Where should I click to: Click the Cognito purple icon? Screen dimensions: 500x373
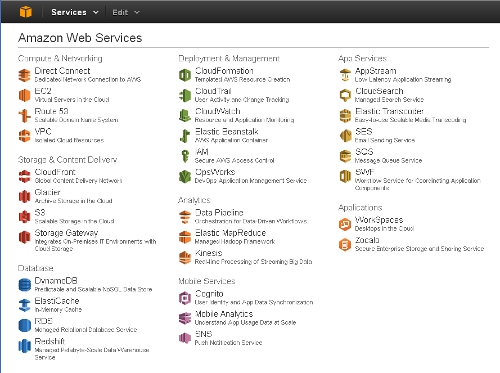coord(185,298)
